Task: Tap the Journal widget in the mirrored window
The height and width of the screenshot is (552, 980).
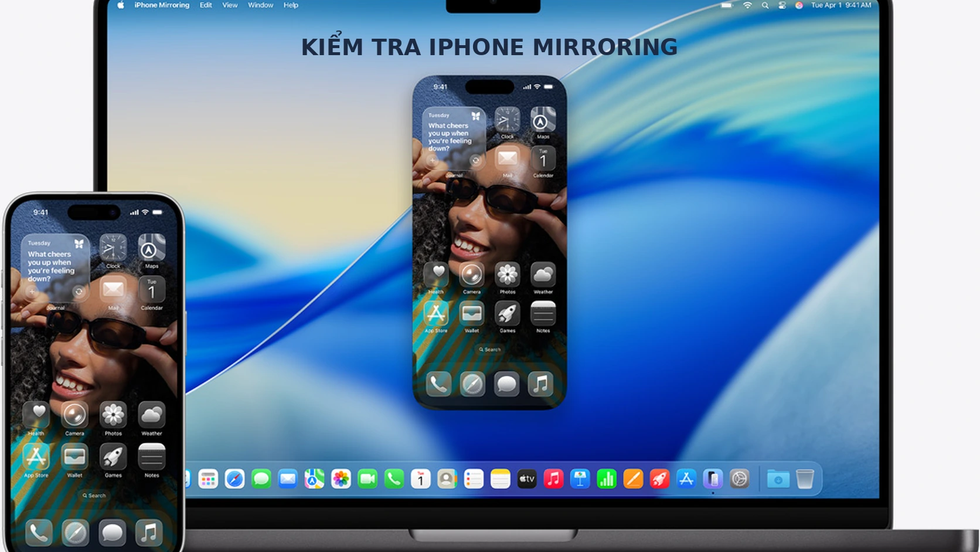Action: [454, 138]
